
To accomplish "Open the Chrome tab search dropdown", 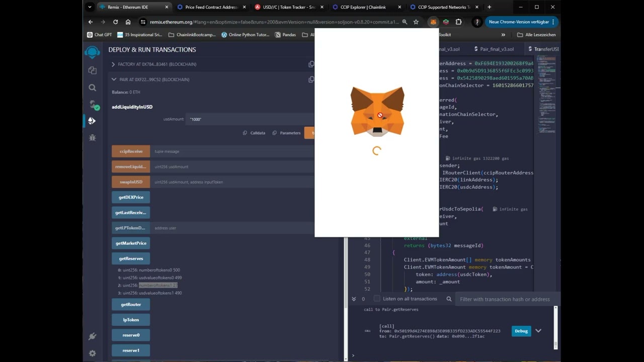I will tap(90, 7).
